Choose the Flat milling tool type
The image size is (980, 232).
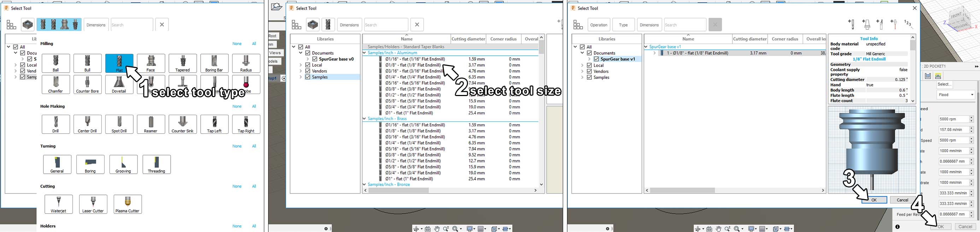pyautogui.click(x=119, y=63)
